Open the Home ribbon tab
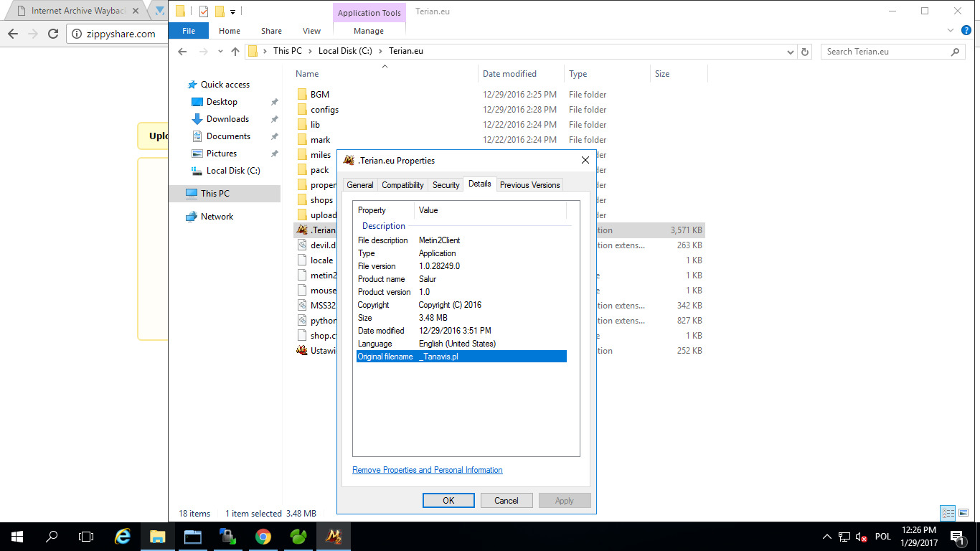The height and width of the screenshot is (551, 980). (230, 31)
